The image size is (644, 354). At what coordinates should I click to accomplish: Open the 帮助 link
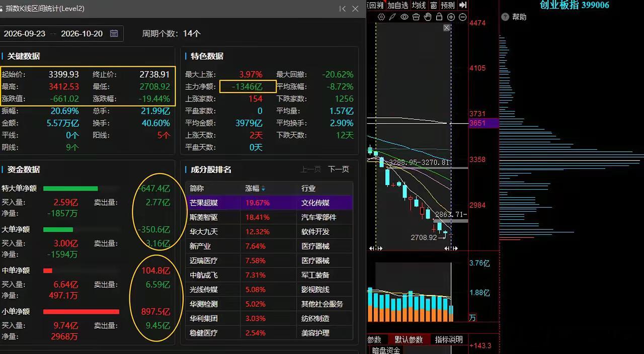tap(519, 17)
